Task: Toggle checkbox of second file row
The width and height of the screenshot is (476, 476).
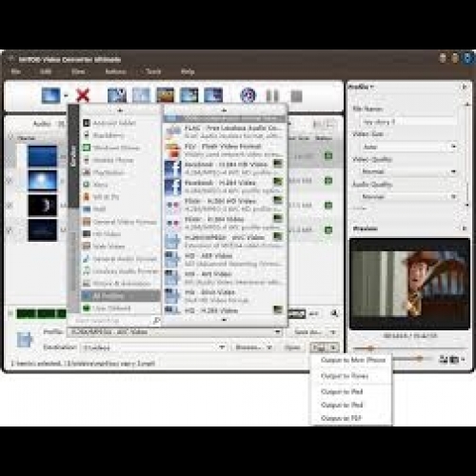Action: click(x=10, y=181)
